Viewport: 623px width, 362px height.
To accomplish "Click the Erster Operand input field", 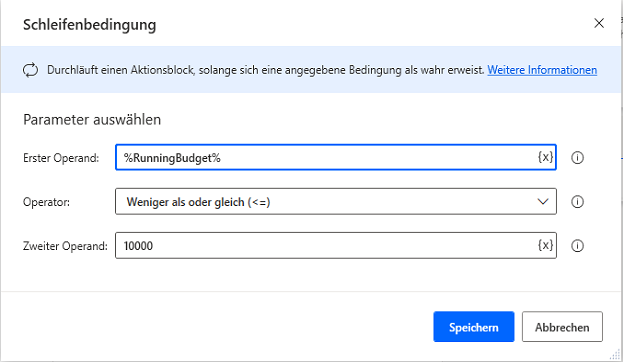I will [336, 157].
